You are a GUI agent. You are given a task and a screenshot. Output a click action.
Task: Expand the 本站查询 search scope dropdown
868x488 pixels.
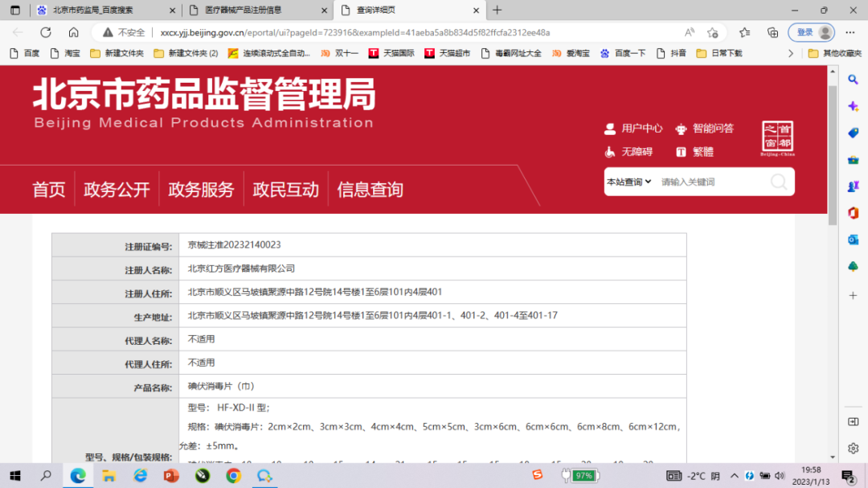click(x=628, y=182)
